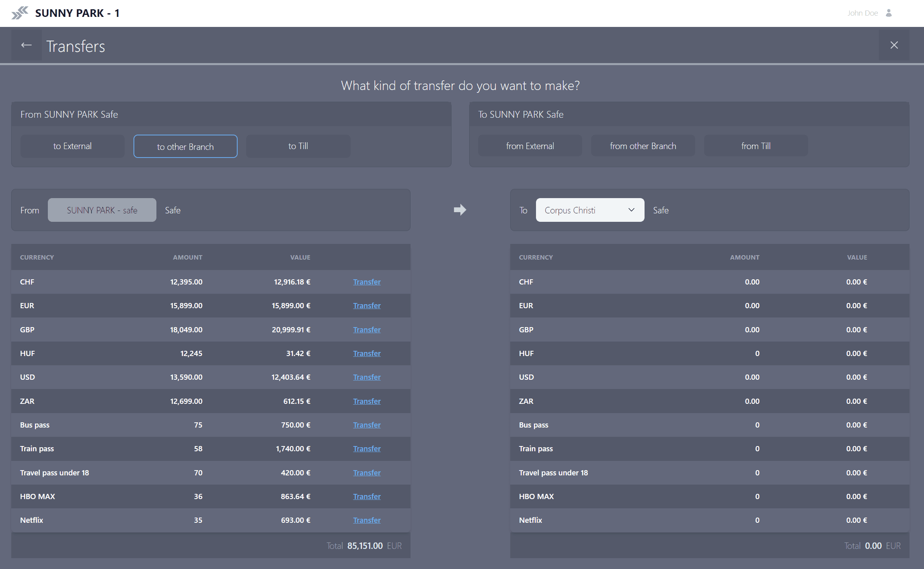Transfer the Netflix item
Image resolution: width=924 pixels, height=569 pixels.
coord(367,520)
